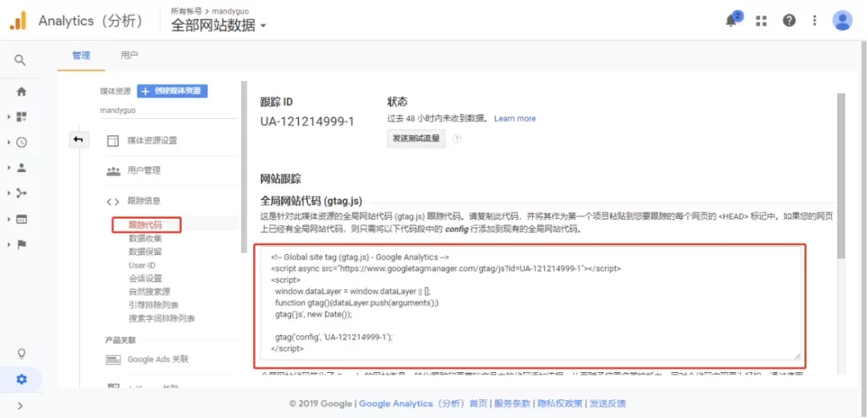Select 搜索字词排除列表 submenu item
The height and width of the screenshot is (418, 868).
pos(162,319)
